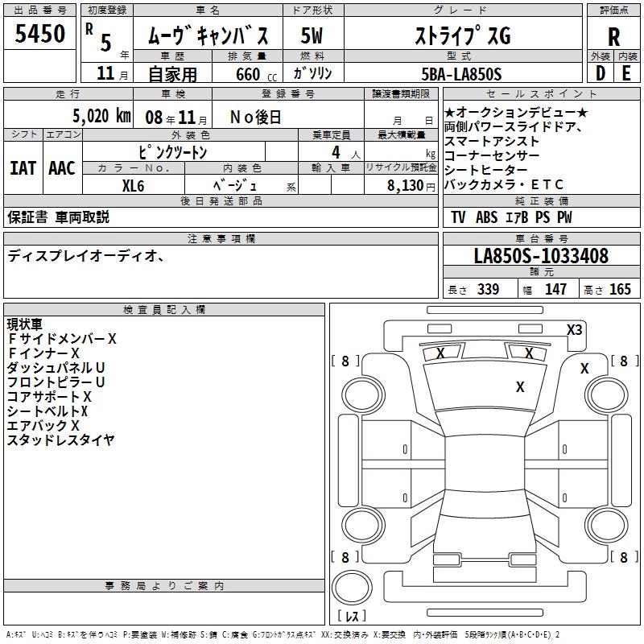Click the inspector note FインナーX
Screen dimensions: 644x644
pyautogui.click(x=43, y=353)
